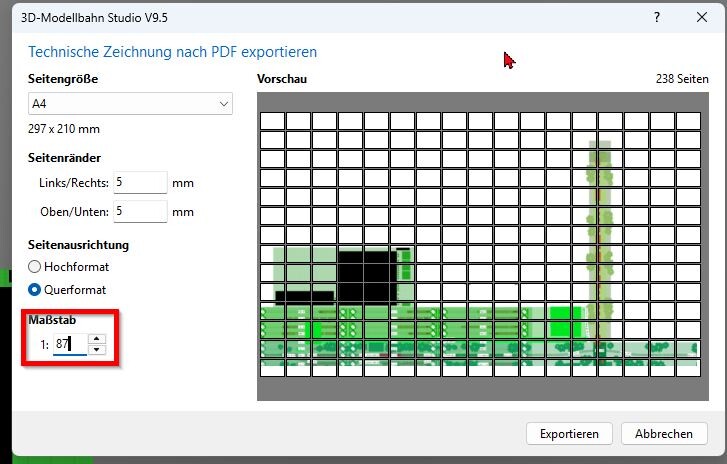Image resolution: width=727 pixels, height=464 pixels.
Task: Decrease the Maßstab value with down arrow
Action: [x=96, y=350]
